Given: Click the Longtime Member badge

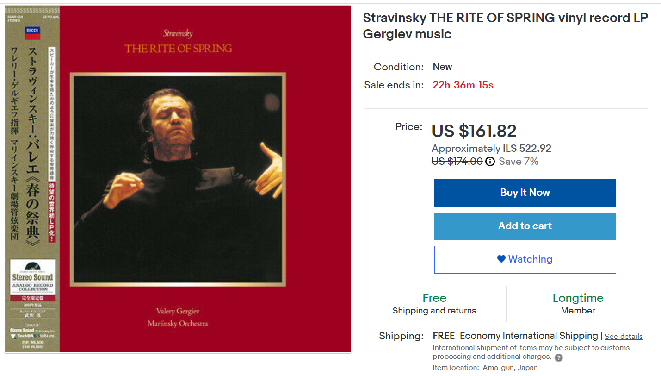Looking at the screenshot, I should 578,304.
